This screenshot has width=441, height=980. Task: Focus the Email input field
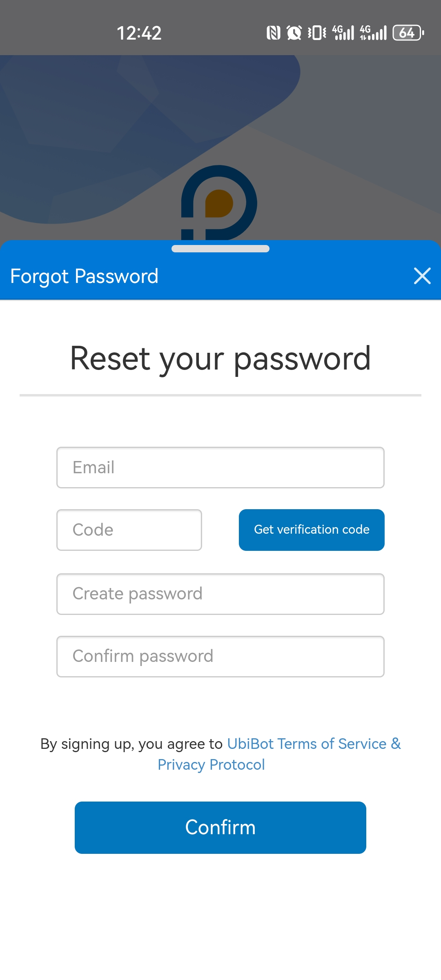(220, 468)
